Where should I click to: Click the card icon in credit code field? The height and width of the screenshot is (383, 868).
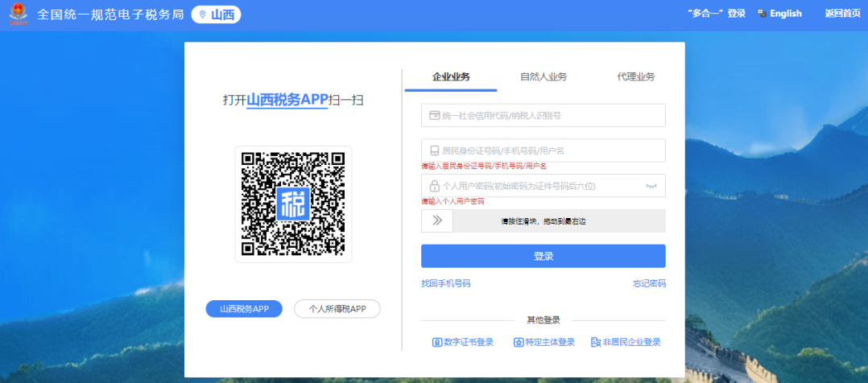(435, 115)
